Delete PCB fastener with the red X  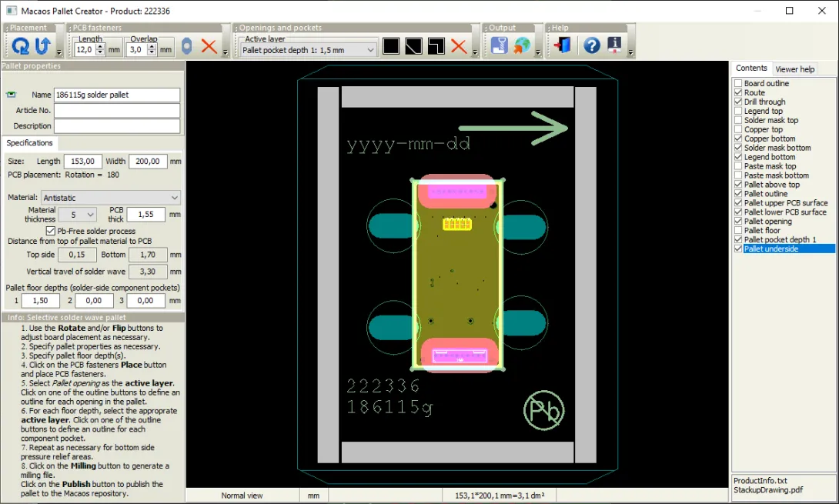pyautogui.click(x=209, y=46)
